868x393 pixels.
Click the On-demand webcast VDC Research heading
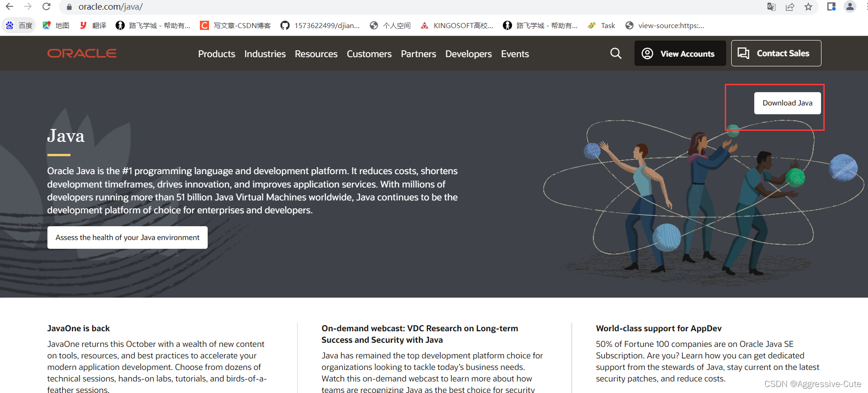click(x=419, y=334)
